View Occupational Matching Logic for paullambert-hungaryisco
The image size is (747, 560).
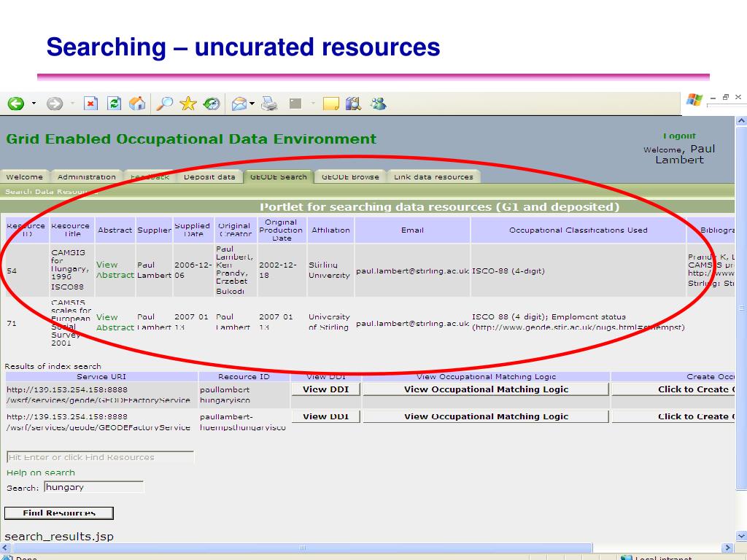[x=486, y=389]
